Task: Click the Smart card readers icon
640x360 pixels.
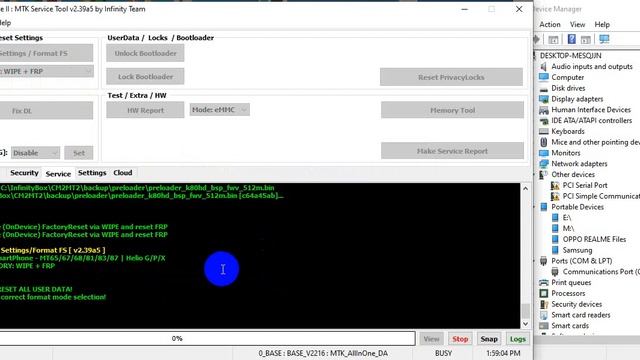Action: tap(544, 315)
